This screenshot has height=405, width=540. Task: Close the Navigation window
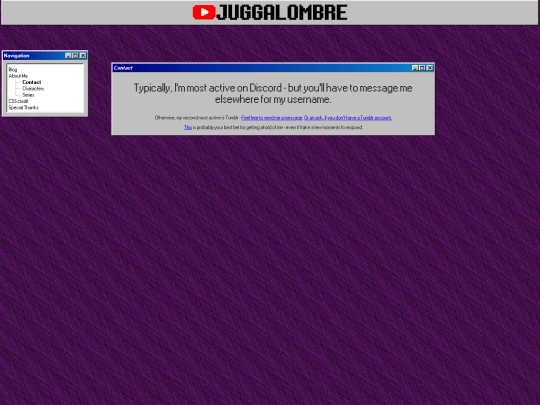pos(83,55)
